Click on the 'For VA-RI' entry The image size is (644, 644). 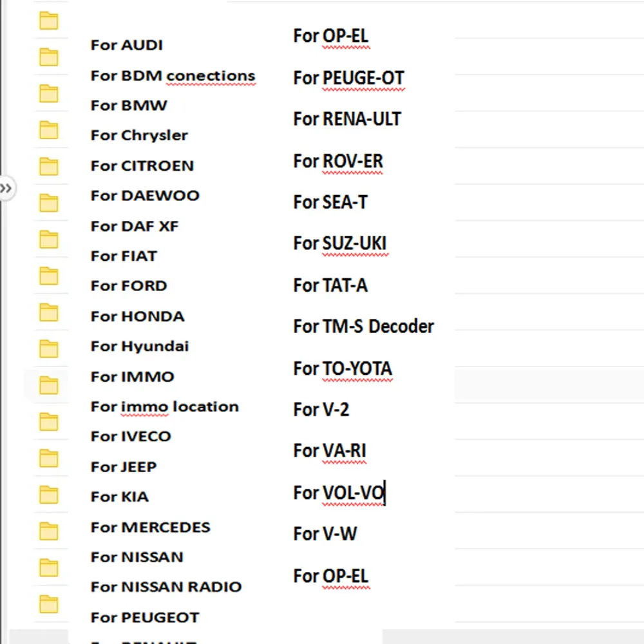coord(330,451)
